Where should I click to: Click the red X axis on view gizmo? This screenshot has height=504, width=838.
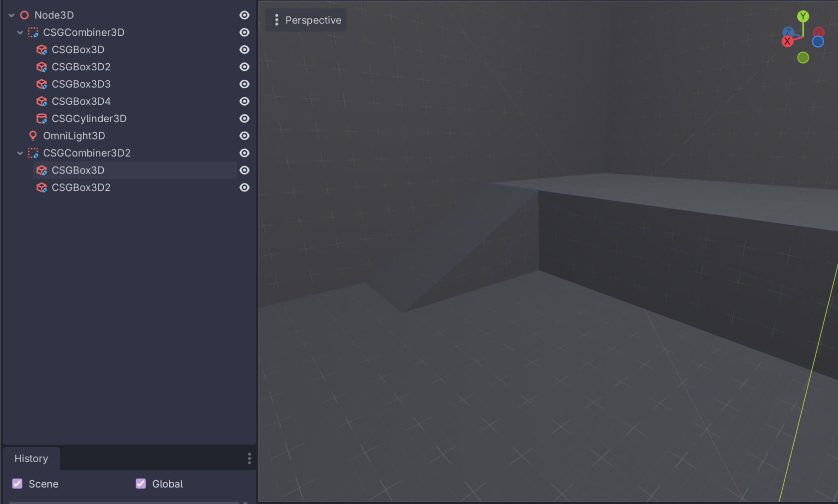(x=788, y=41)
